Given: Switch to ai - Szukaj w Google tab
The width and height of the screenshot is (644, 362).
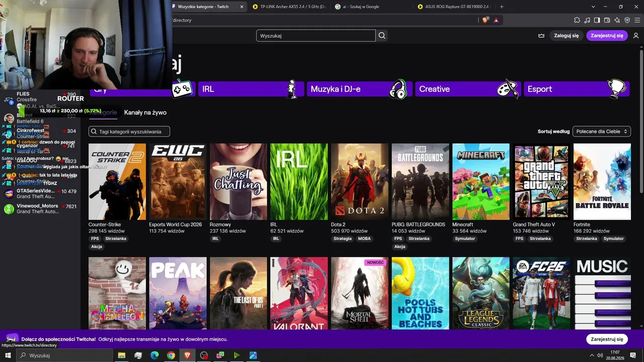Looking at the screenshot, I should (371, 7).
